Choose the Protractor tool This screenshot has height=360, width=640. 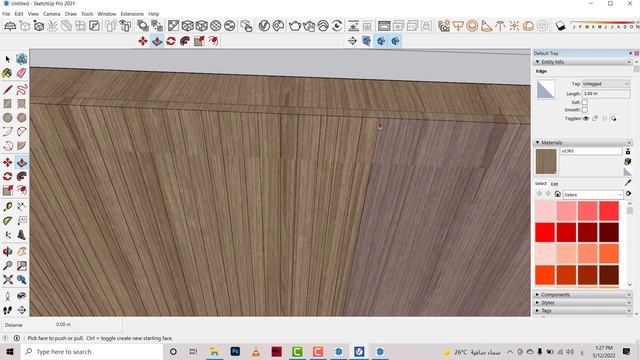pyautogui.click(x=7, y=221)
